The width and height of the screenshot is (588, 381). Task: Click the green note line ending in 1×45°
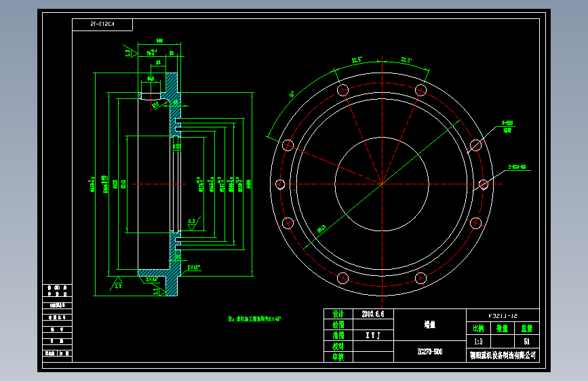point(254,319)
